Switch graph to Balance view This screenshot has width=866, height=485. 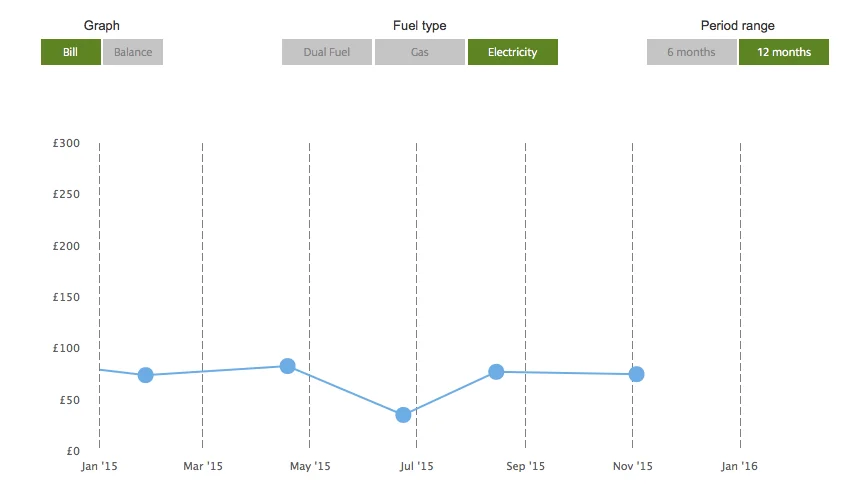pyautogui.click(x=133, y=52)
